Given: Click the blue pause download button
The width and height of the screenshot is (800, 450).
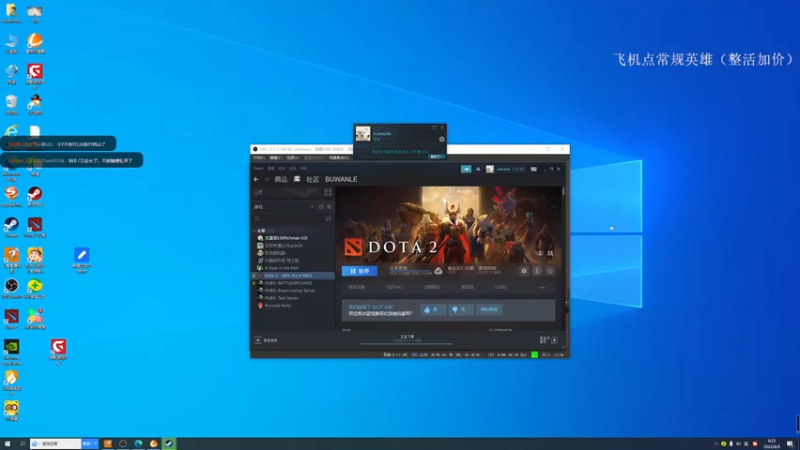Looking at the screenshot, I should pyautogui.click(x=360, y=271).
